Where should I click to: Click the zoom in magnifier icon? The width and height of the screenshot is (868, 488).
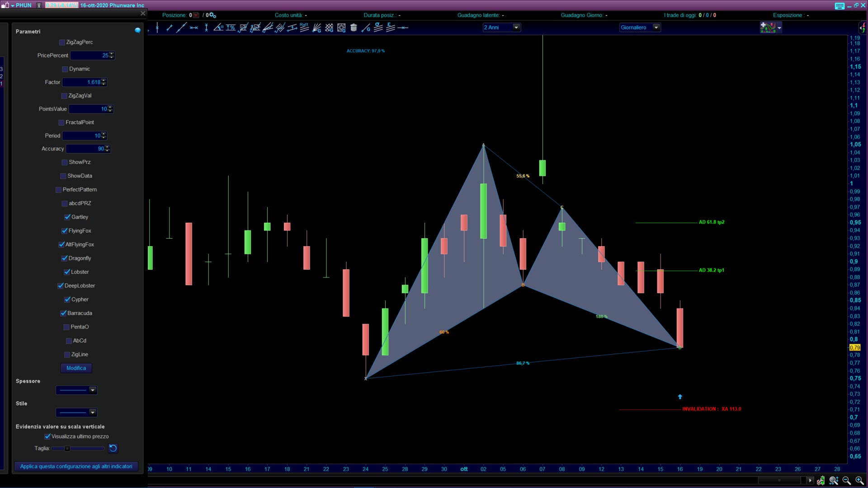[859, 480]
